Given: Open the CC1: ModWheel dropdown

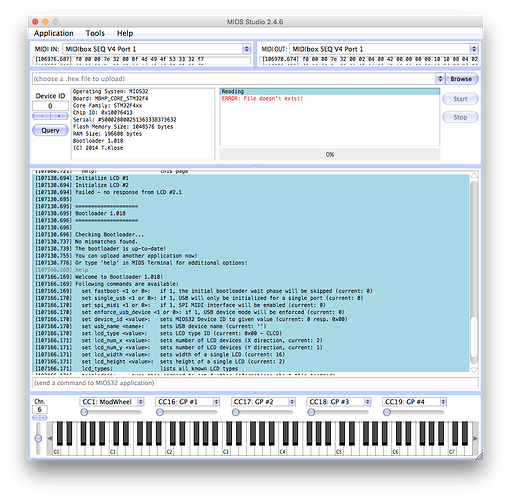Looking at the screenshot, I should [x=112, y=402].
